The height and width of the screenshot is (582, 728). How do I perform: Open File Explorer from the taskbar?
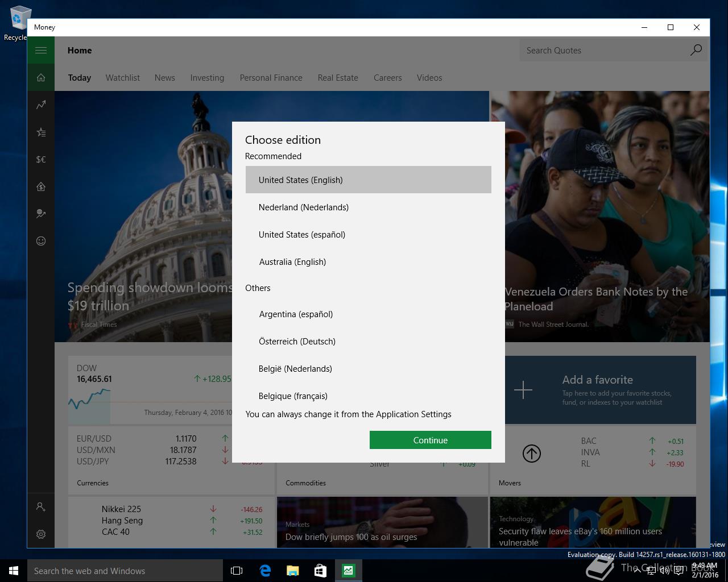click(293, 571)
